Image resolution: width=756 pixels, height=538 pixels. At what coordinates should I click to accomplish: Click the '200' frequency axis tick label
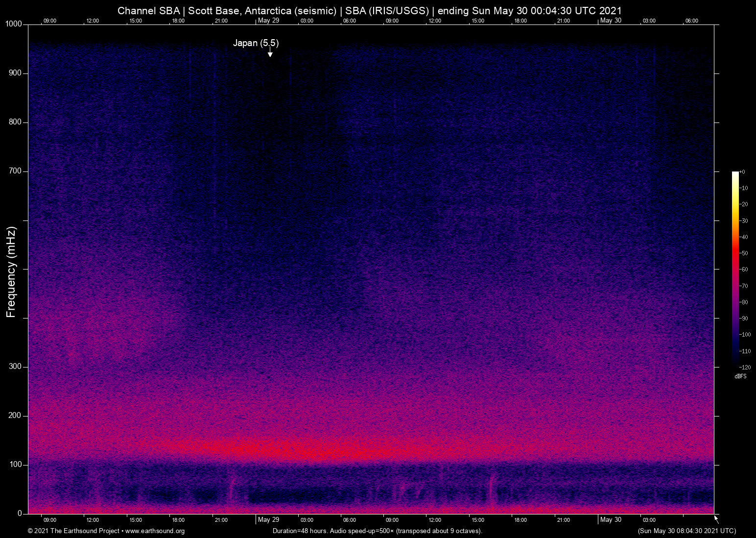(16, 416)
